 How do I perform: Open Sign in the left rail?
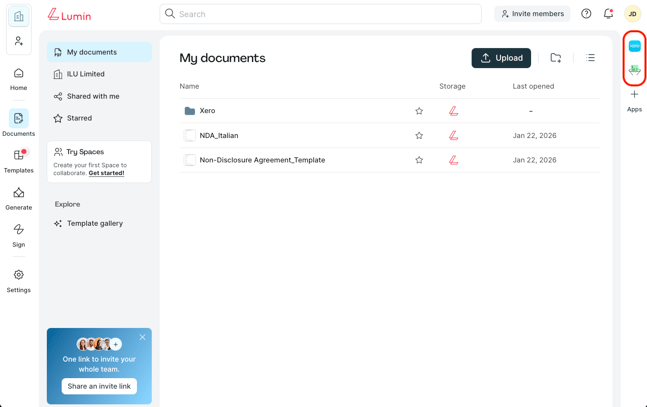[19, 236]
